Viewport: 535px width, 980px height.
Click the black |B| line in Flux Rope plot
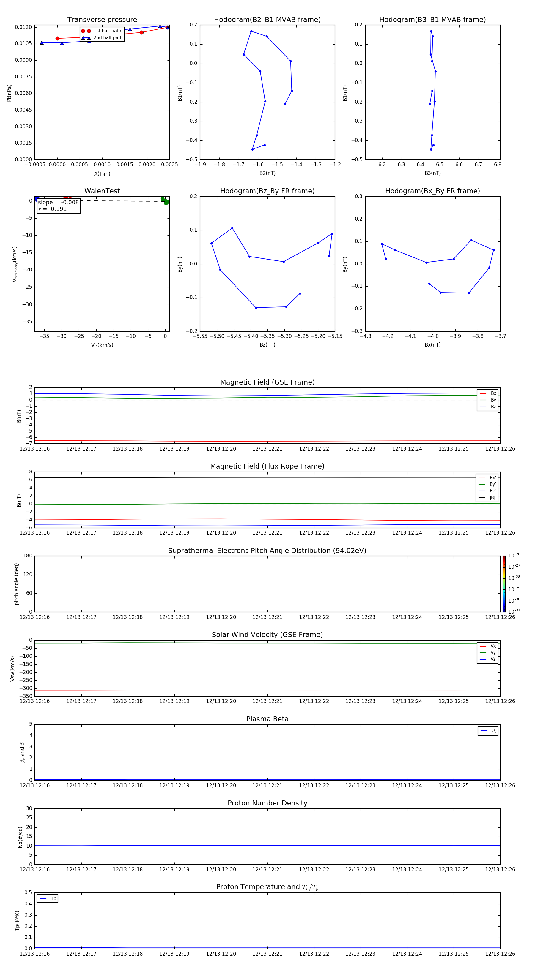267,477
